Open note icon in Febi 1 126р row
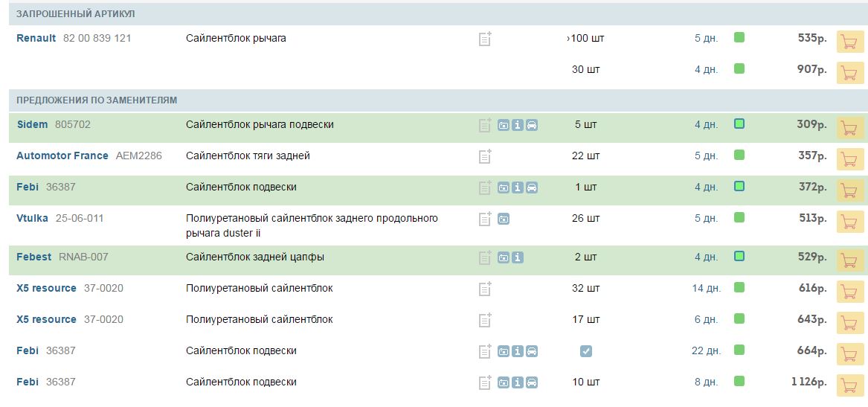Screen dimensions: 868x407 point(485,382)
